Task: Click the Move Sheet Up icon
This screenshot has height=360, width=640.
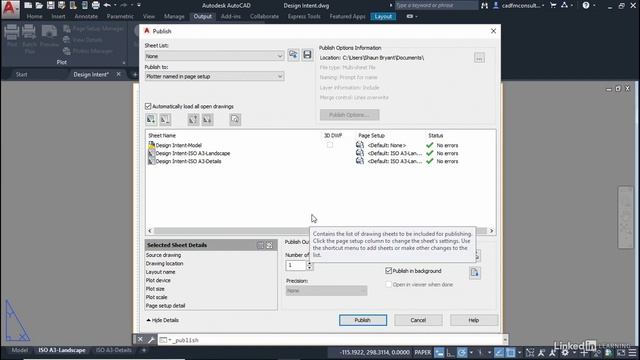Action: [193, 120]
